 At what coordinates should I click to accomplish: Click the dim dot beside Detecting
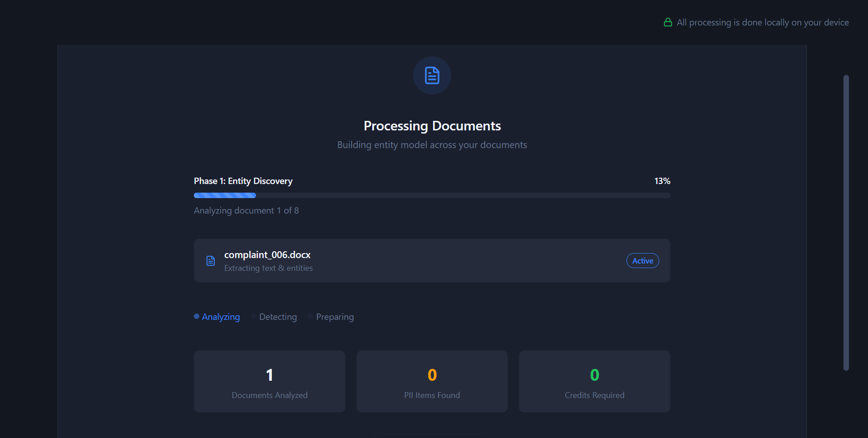click(254, 316)
